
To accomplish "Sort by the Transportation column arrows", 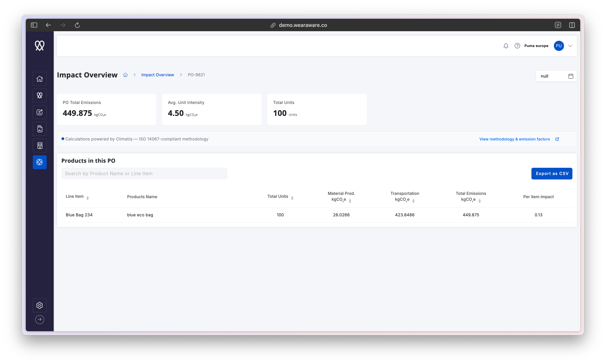I will click(x=413, y=201).
